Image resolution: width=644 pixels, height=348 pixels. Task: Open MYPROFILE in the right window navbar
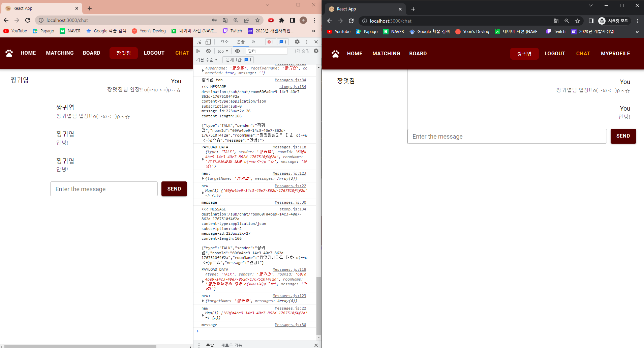tap(615, 54)
